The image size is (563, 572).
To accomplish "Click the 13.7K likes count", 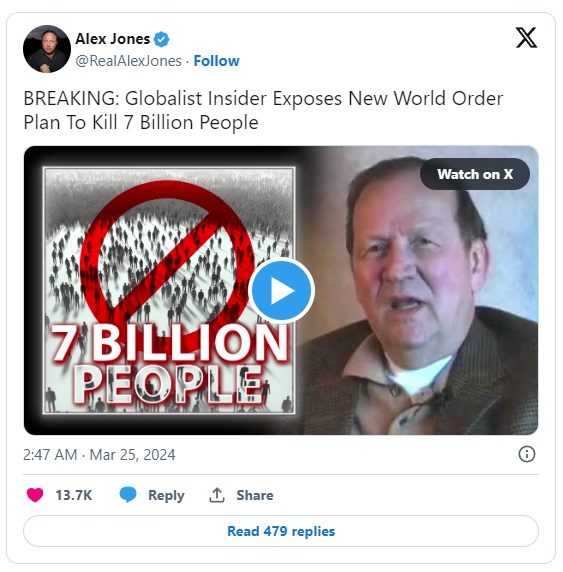I will pyautogui.click(x=74, y=495).
